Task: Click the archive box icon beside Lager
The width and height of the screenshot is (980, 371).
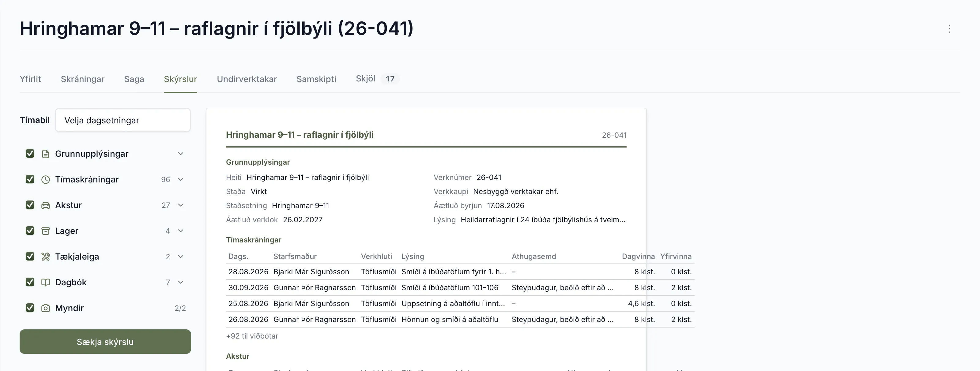Action: pyautogui.click(x=46, y=231)
